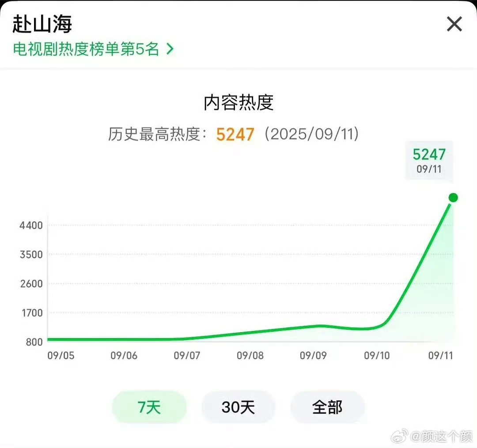Click the 赴山海 show title

42,24
